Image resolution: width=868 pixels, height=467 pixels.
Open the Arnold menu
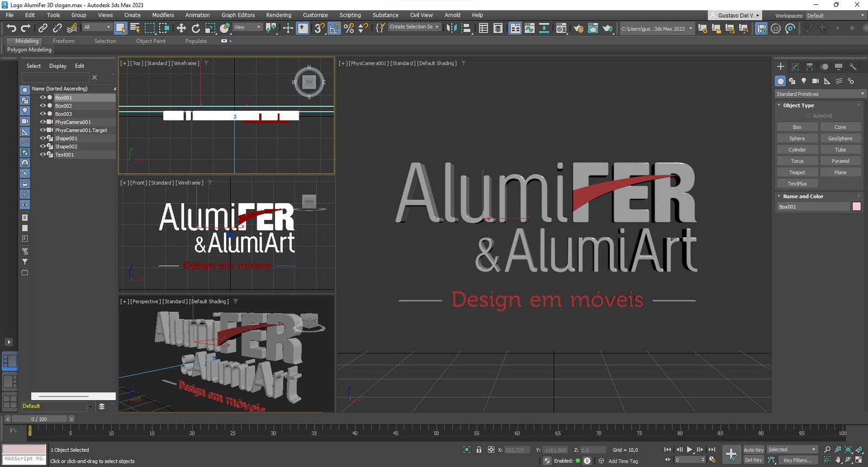coord(452,15)
